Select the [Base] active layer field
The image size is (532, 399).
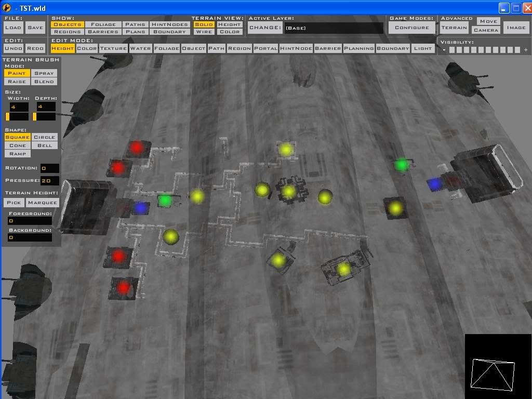coord(334,28)
